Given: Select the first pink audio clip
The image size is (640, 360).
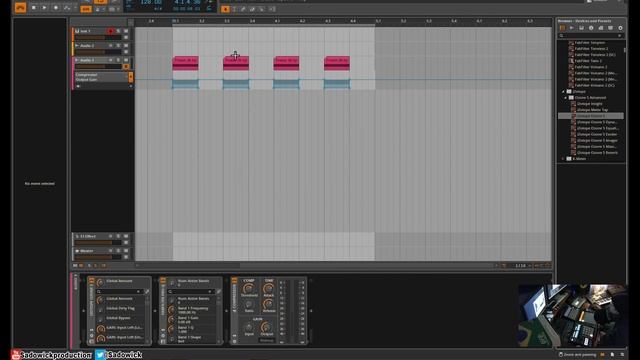Looking at the screenshot, I should point(185,63).
